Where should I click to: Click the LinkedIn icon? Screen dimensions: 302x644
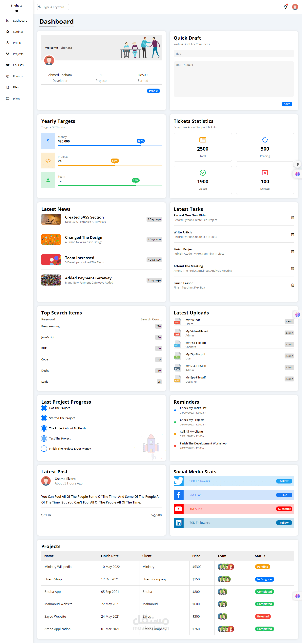click(x=179, y=523)
